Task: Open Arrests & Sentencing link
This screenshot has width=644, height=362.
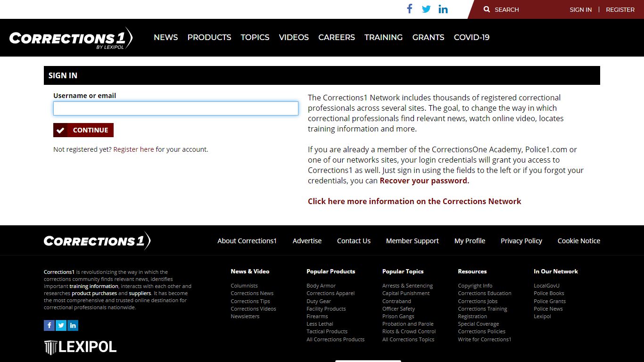Action: (x=408, y=286)
